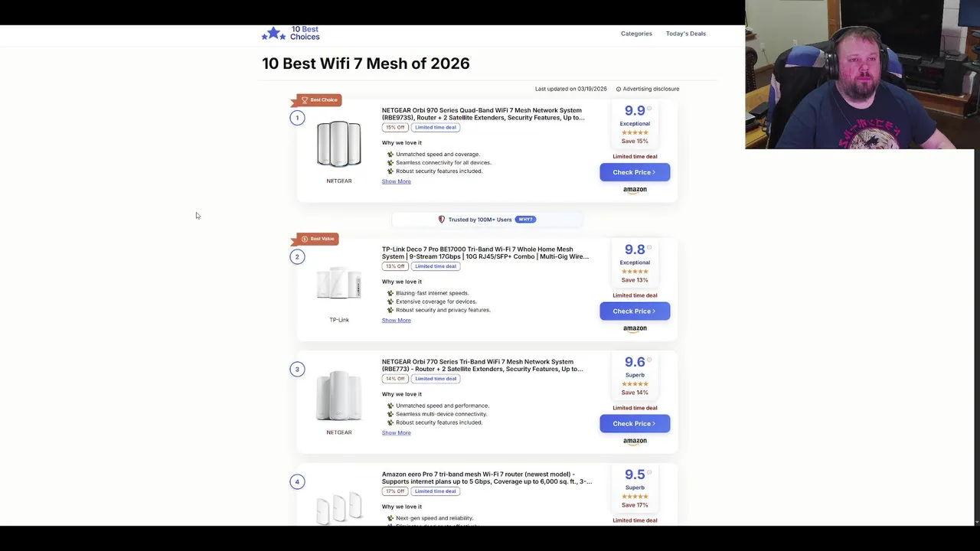The width and height of the screenshot is (980, 551).
Task: Click the Advertising disclosure info icon
Action: coord(619,89)
